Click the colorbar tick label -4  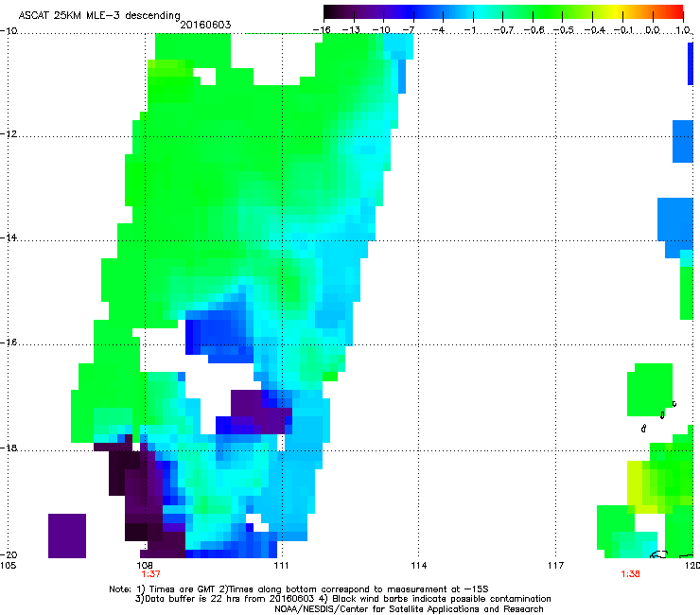tap(438, 30)
